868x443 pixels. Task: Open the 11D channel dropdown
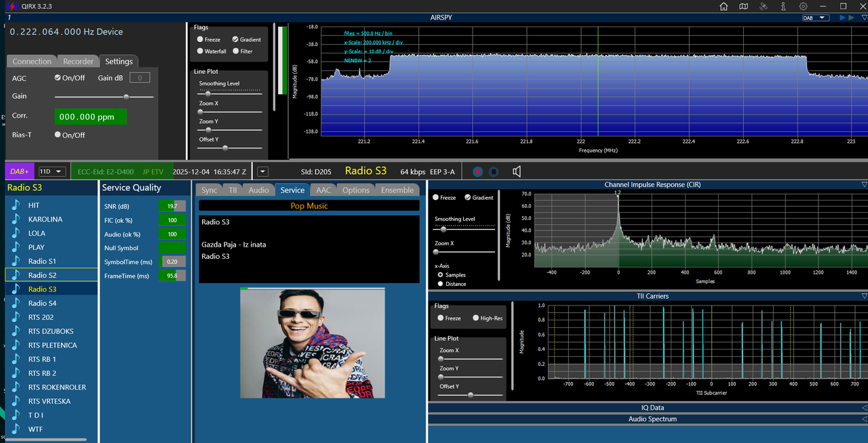tap(52, 172)
